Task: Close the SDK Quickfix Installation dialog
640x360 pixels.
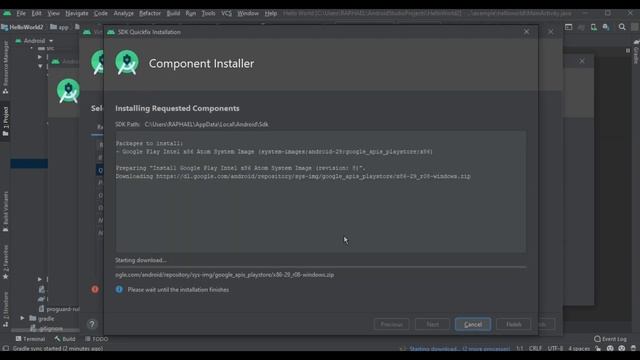Action: click(527, 32)
